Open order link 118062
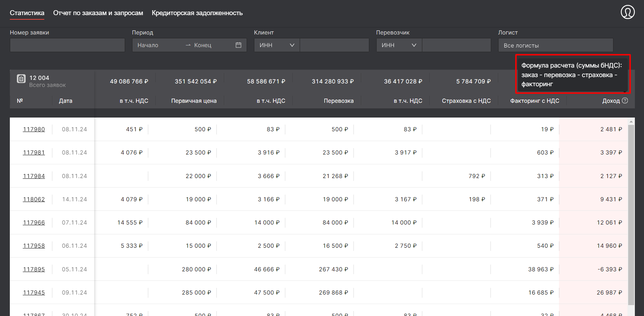The height and width of the screenshot is (316, 644). click(34, 199)
